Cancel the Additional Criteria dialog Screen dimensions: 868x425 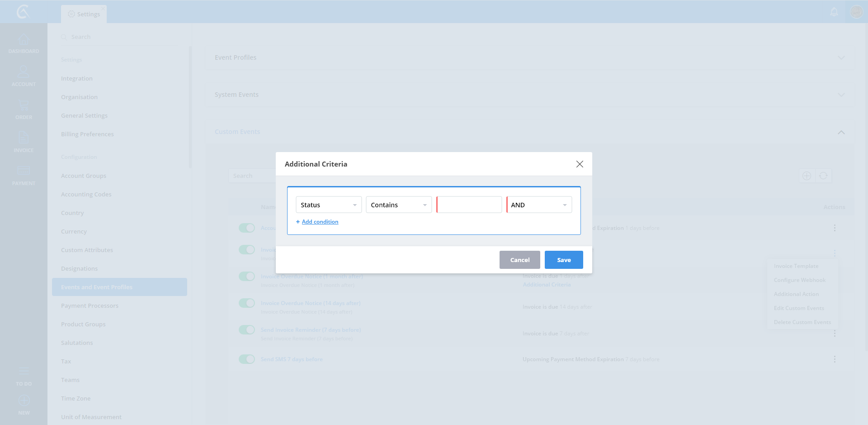coord(519,260)
